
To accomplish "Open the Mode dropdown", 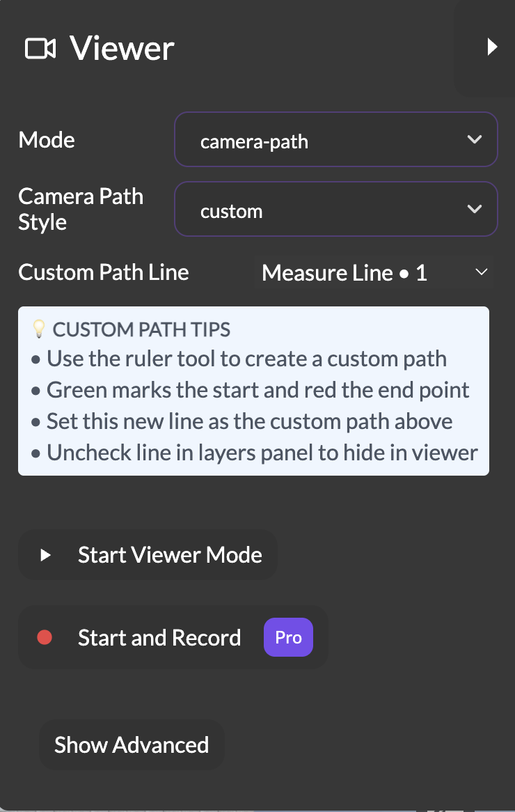I will 336,139.
